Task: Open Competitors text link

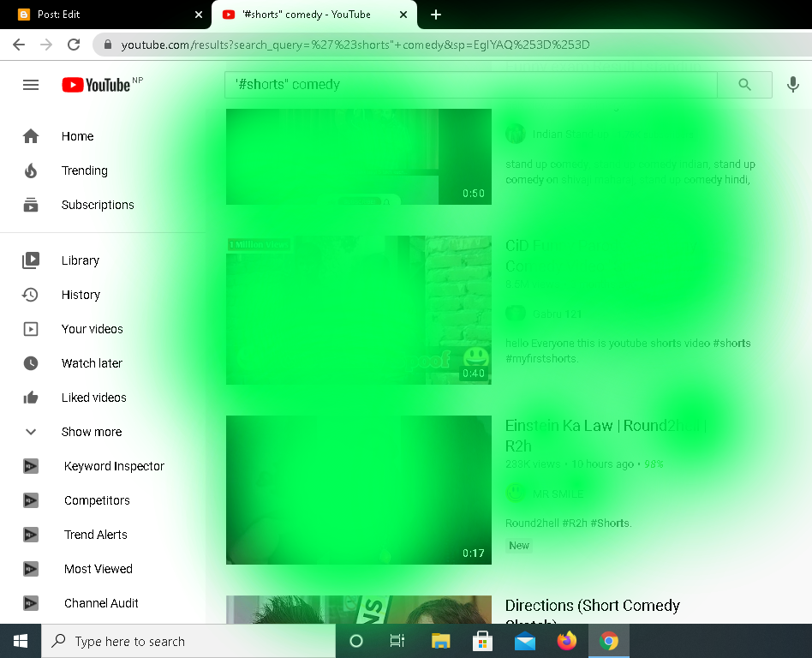Action: (97, 500)
